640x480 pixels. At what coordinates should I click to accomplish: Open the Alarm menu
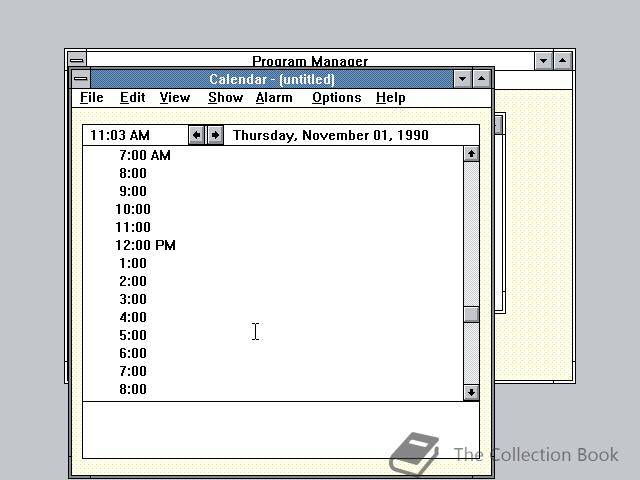point(274,98)
